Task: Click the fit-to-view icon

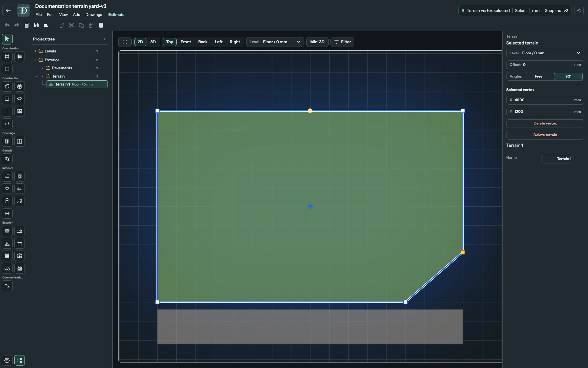Action: click(x=125, y=42)
